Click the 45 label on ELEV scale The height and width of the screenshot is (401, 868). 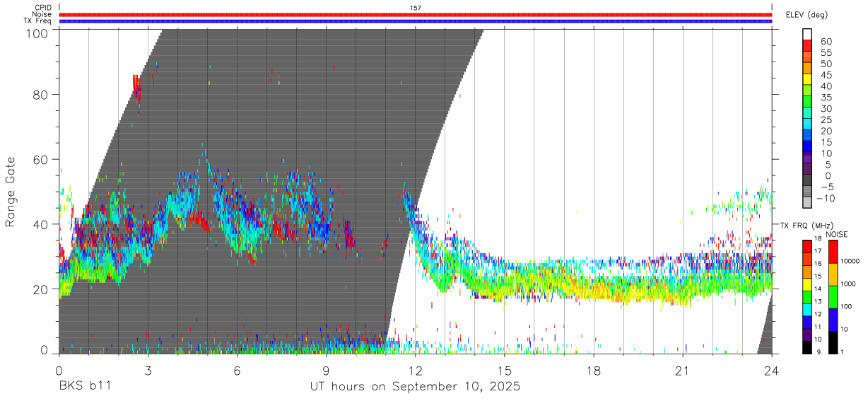[x=826, y=75]
